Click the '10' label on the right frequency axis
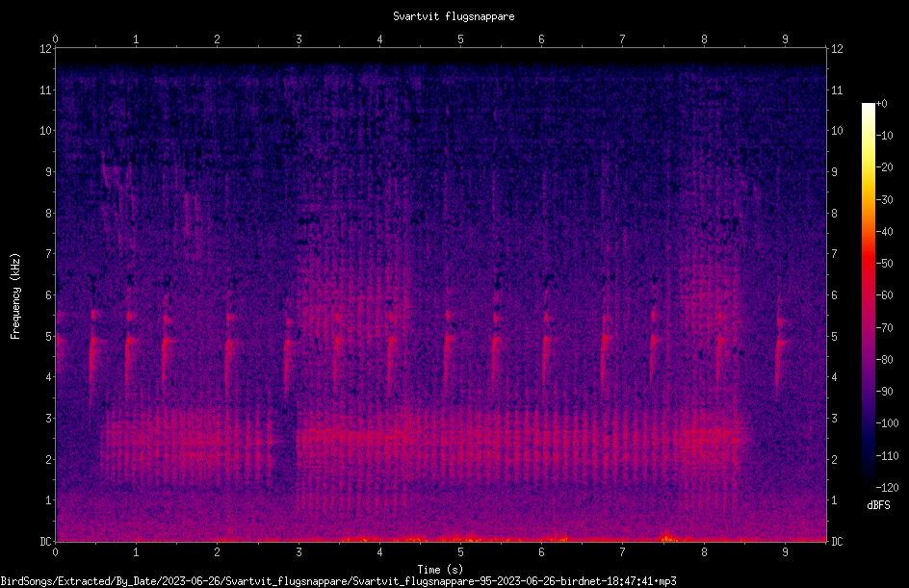Viewport: 909px width, 588px height. [837, 131]
